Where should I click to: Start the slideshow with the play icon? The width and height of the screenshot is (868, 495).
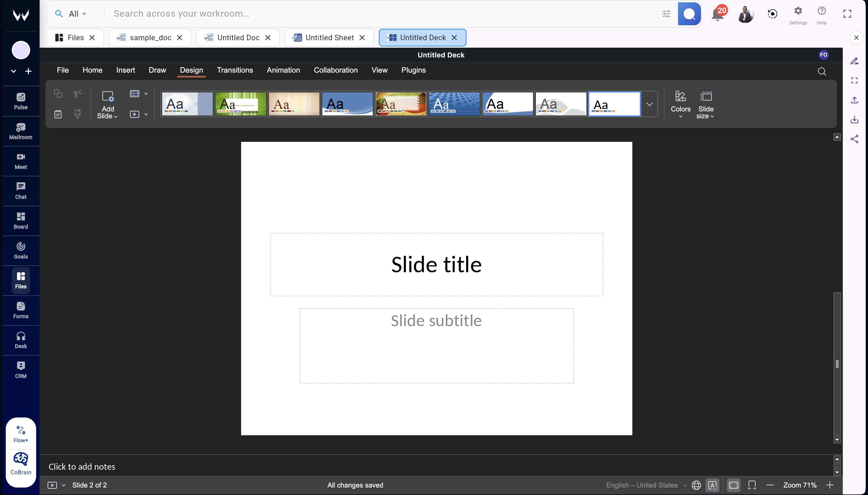click(x=135, y=114)
